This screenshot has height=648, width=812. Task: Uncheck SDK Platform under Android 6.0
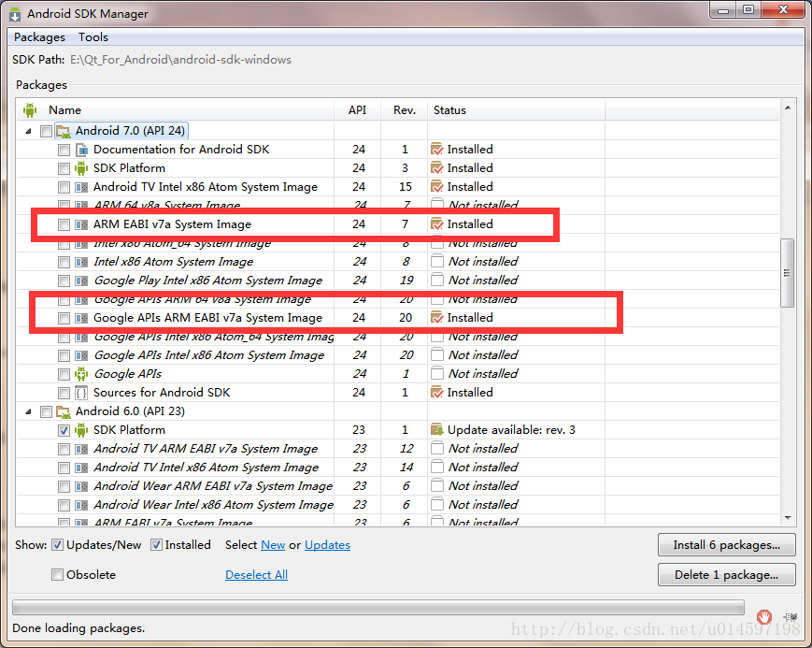(x=65, y=429)
